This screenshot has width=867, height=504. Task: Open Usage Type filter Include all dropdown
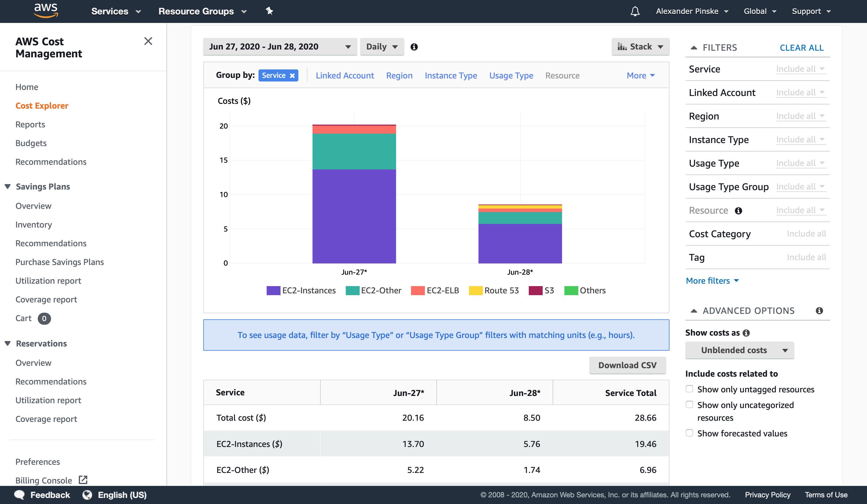pyautogui.click(x=801, y=163)
